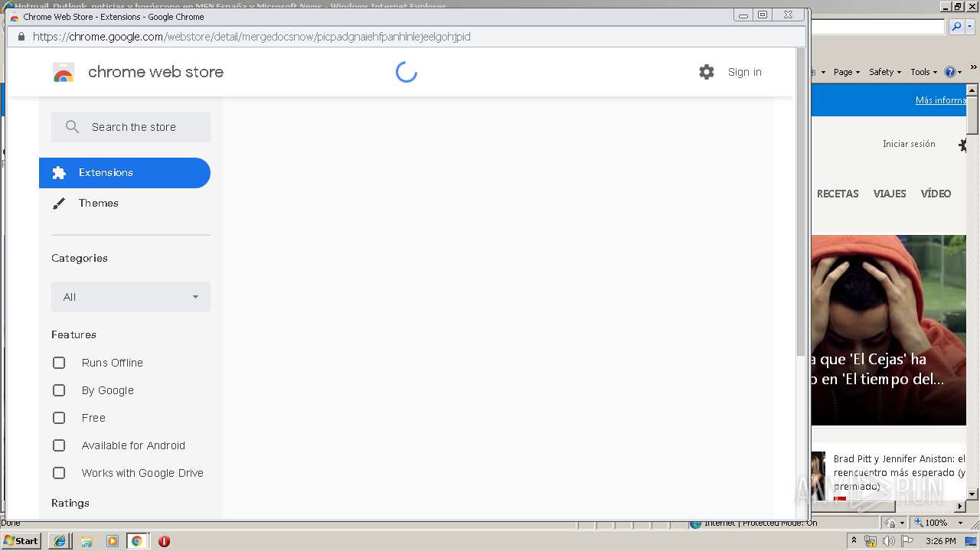Show hidden tray icons arrow

click(x=854, y=540)
